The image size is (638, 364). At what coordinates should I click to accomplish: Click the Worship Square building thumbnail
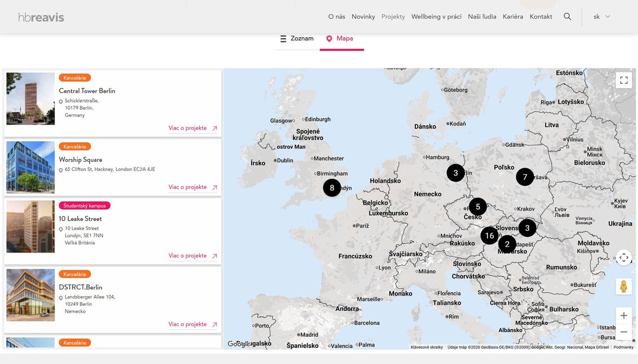tap(31, 167)
